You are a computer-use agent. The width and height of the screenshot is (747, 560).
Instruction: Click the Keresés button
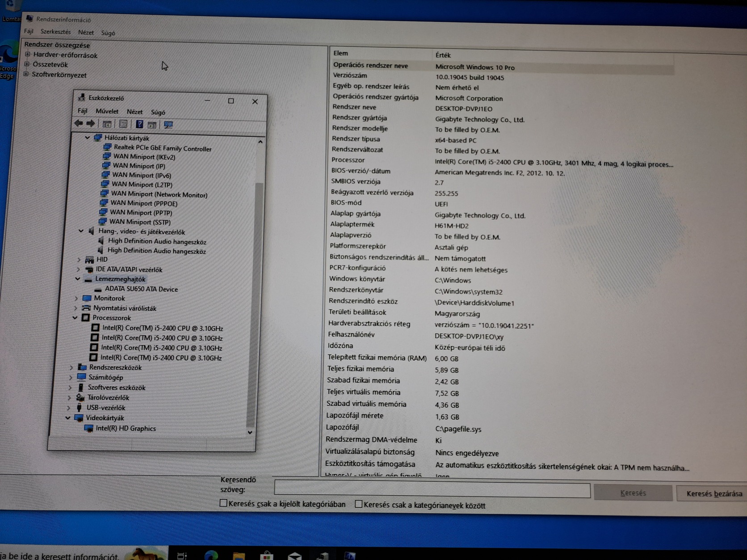click(633, 493)
